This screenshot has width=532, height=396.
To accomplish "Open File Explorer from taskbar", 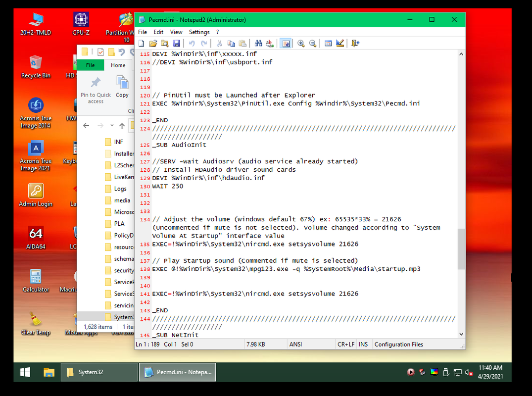I will 49,372.
